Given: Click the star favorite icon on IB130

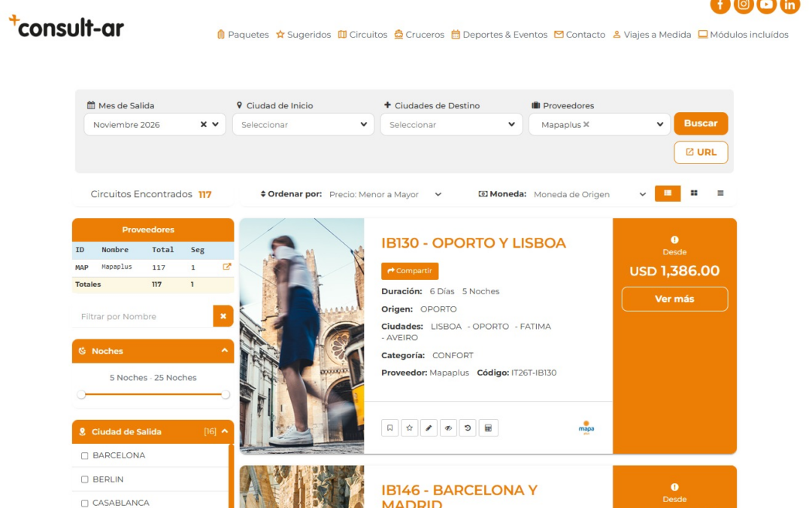Looking at the screenshot, I should (x=409, y=428).
